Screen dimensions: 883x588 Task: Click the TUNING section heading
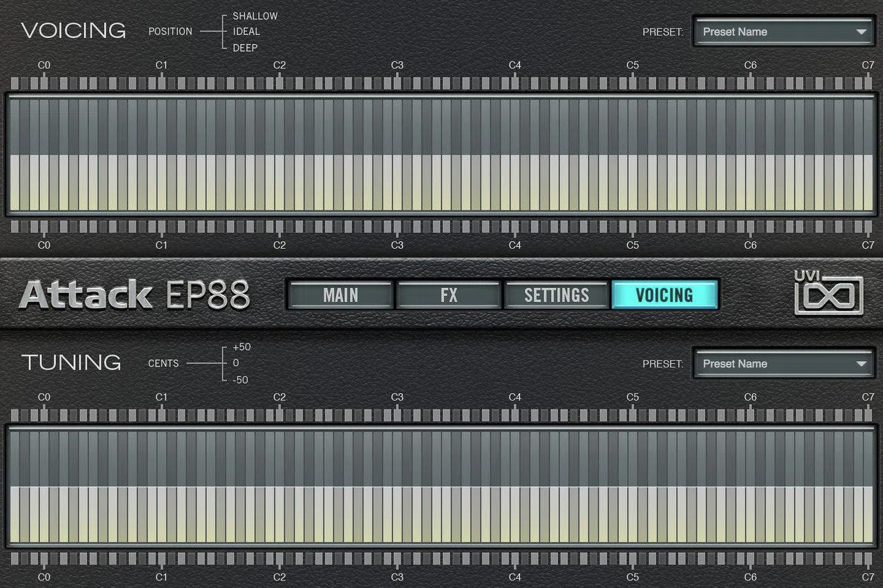pos(71,363)
